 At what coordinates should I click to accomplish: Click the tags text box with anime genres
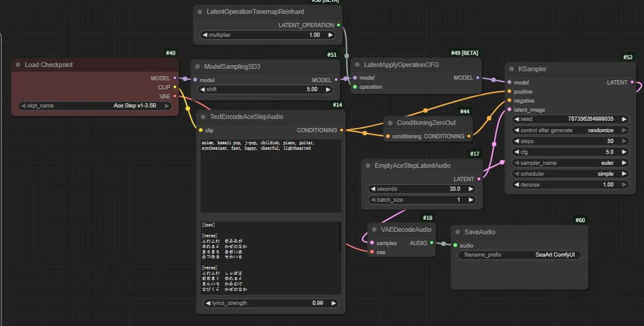[x=271, y=175]
